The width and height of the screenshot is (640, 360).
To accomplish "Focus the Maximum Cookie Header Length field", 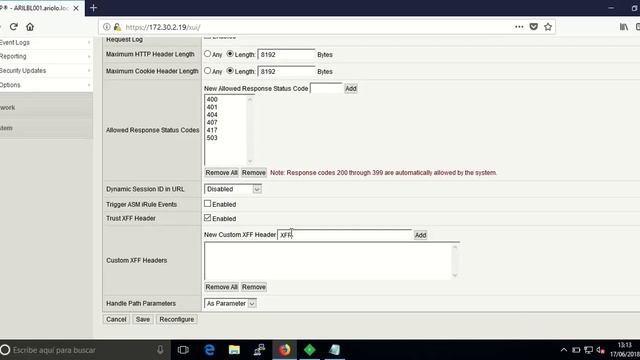I will tap(286, 71).
